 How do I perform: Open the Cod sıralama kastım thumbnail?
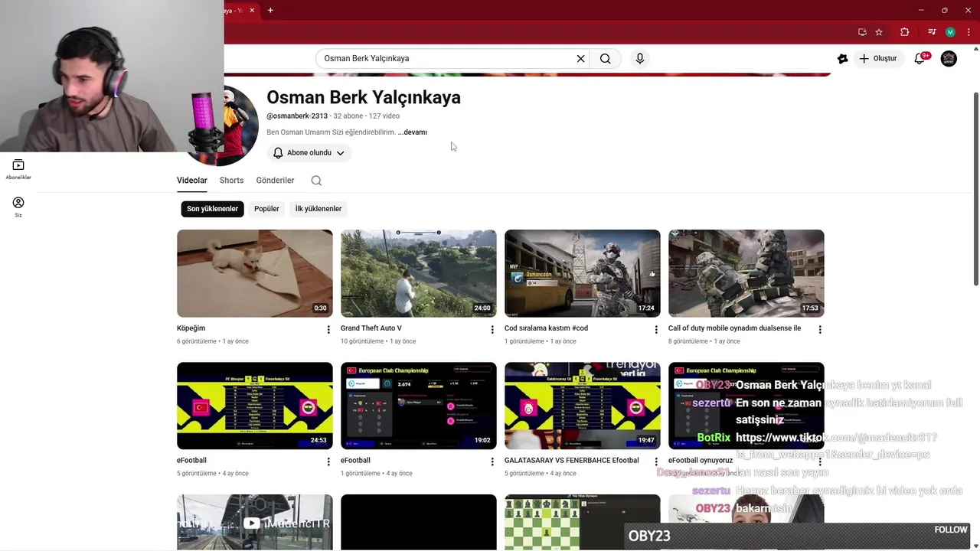(583, 273)
